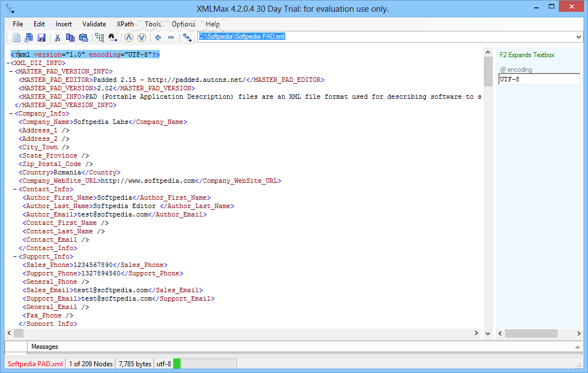Click the file path combo box text
This screenshot has height=373, width=588.
coord(242,36)
